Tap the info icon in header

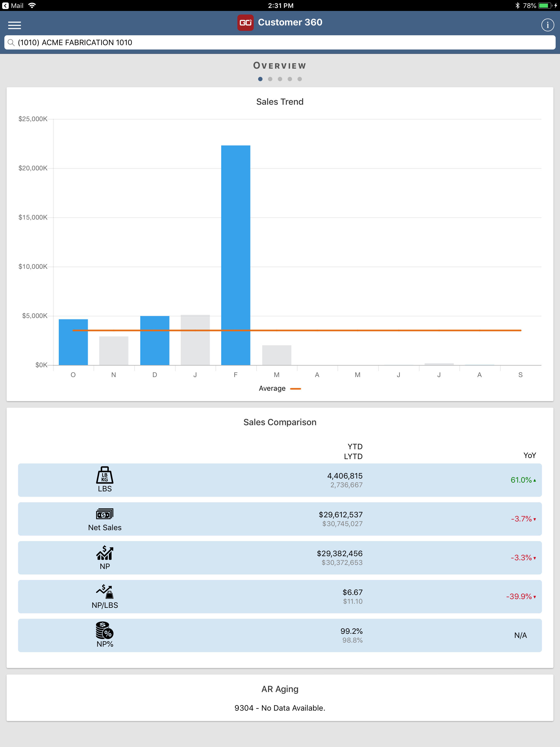547,25
